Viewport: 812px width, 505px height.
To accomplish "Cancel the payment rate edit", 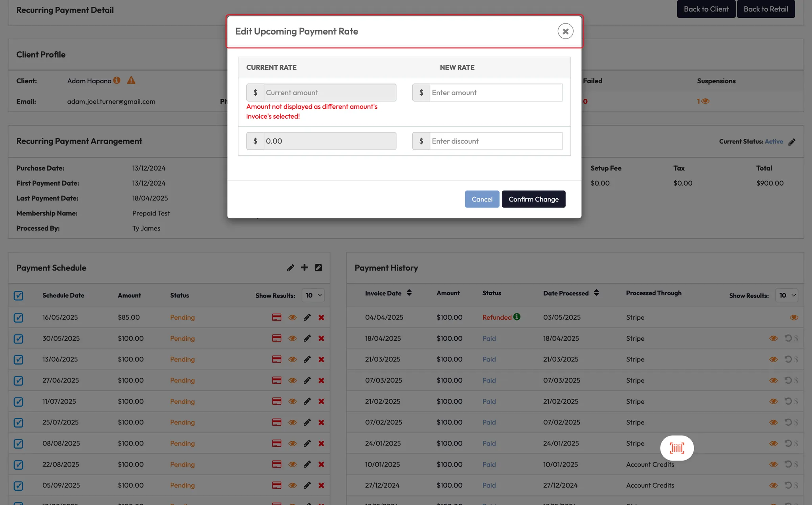I will [x=482, y=199].
